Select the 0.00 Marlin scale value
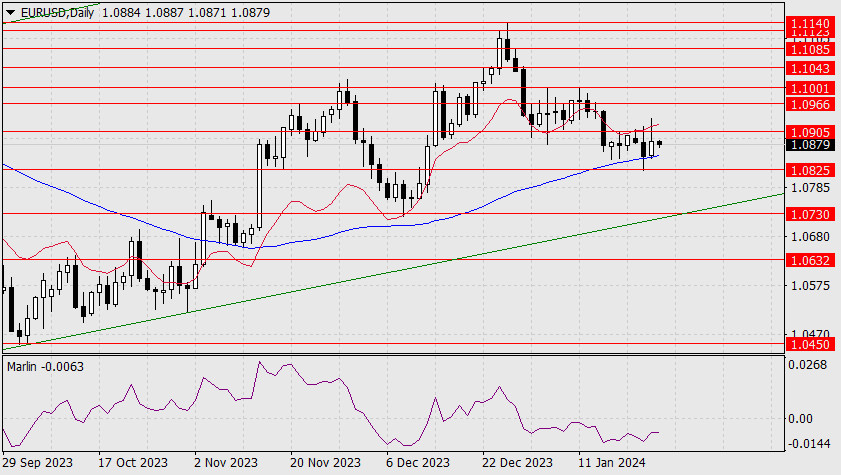This screenshot has width=841, height=475. (801, 419)
